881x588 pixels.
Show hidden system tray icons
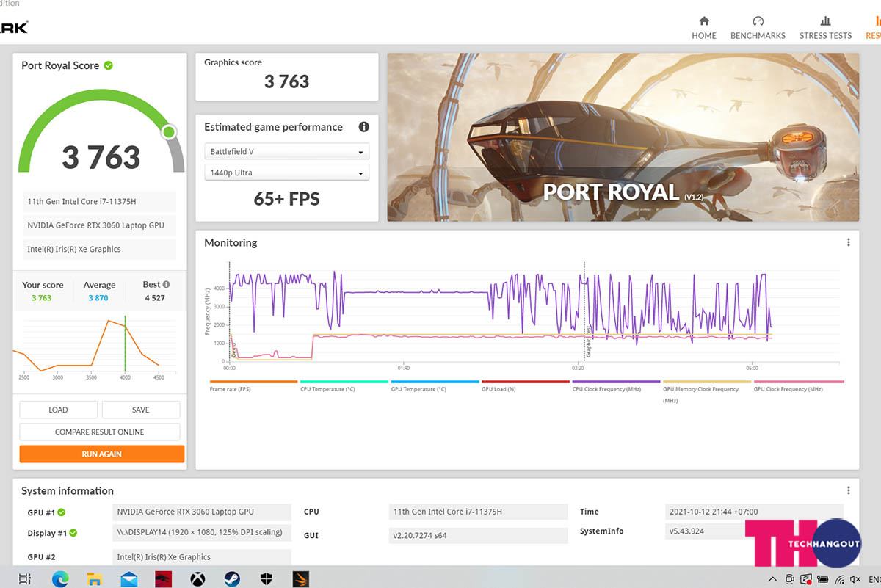click(772, 579)
